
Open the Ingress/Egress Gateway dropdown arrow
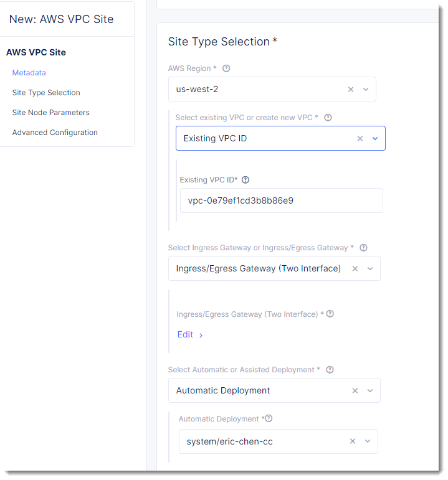pos(370,269)
